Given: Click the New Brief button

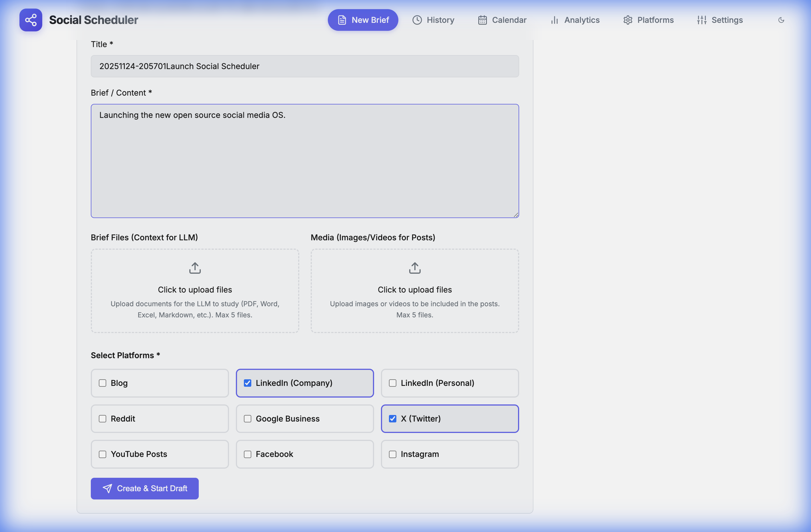Looking at the screenshot, I should click(363, 20).
